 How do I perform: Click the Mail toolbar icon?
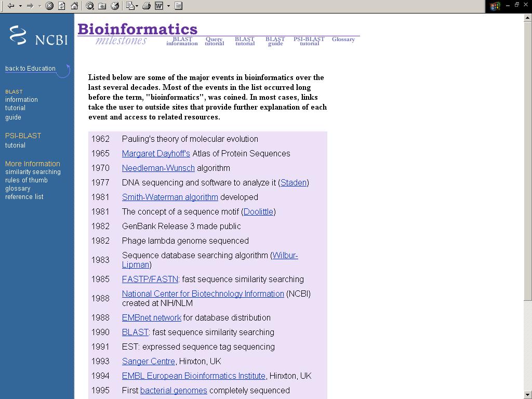click(x=131, y=6)
